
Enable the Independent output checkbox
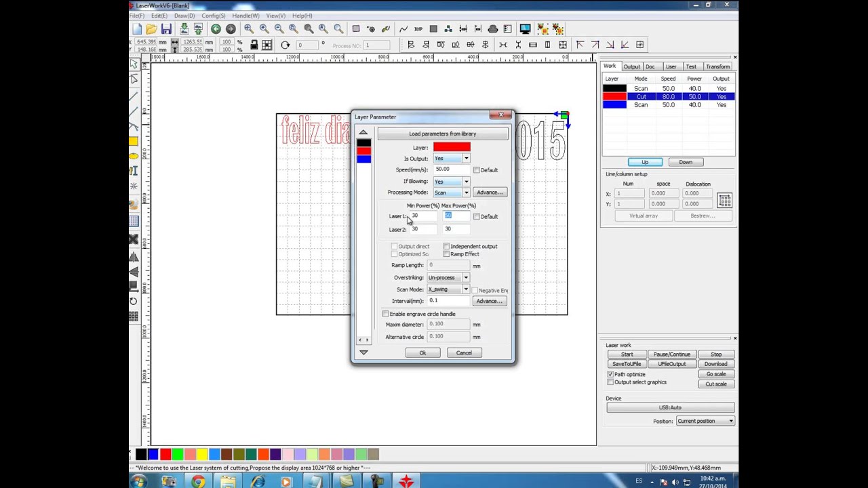coord(446,247)
